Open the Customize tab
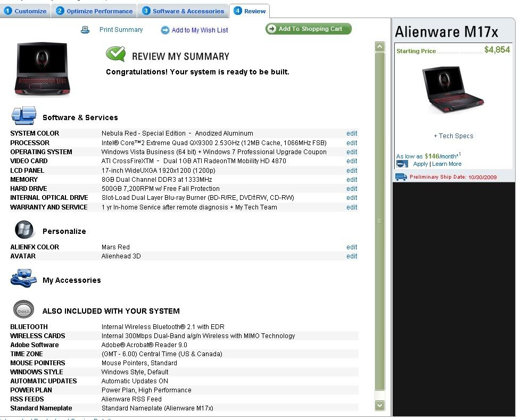This screenshot has height=420, width=522. point(26,11)
